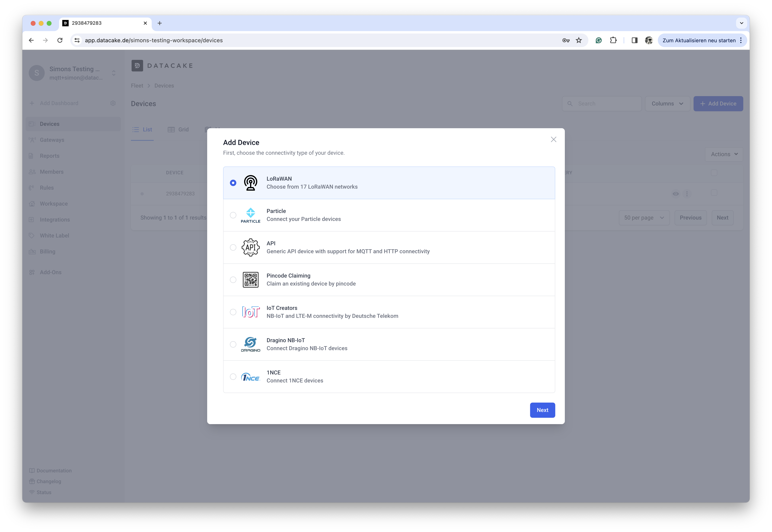
Task: Click the blue Next button
Action: pyautogui.click(x=542, y=410)
